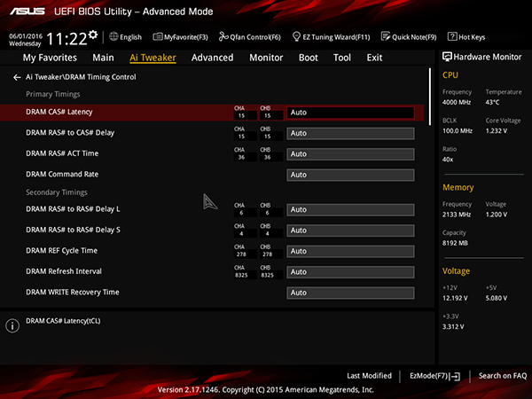Screen dimensions: 532x399
Task: Click +12V reading 12.192 V
Action: pyautogui.click(x=455, y=298)
